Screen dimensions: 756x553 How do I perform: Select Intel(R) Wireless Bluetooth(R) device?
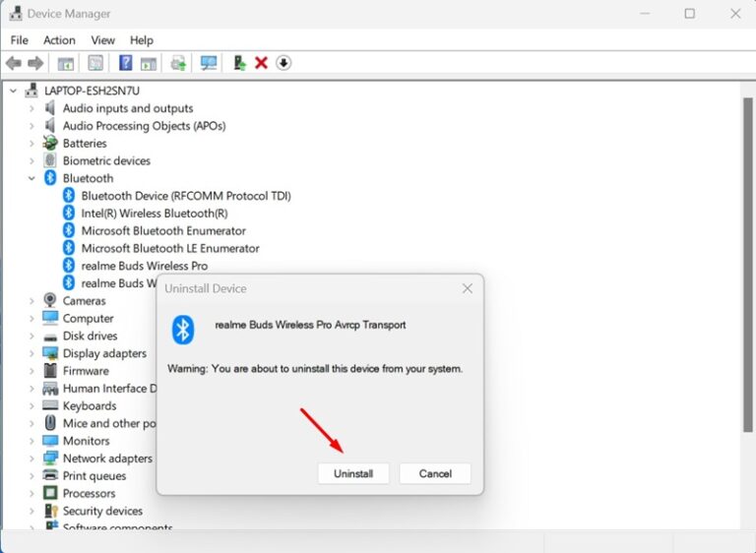pos(154,214)
